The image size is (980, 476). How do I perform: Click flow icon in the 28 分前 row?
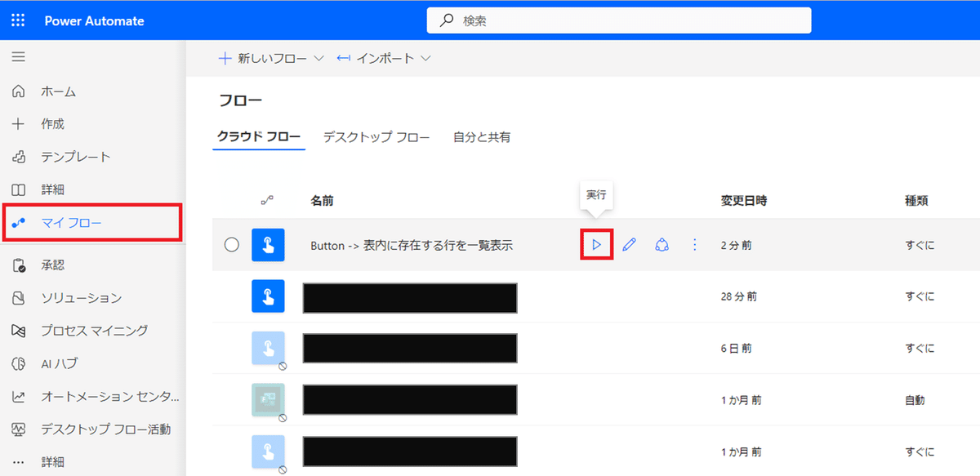coord(268,296)
